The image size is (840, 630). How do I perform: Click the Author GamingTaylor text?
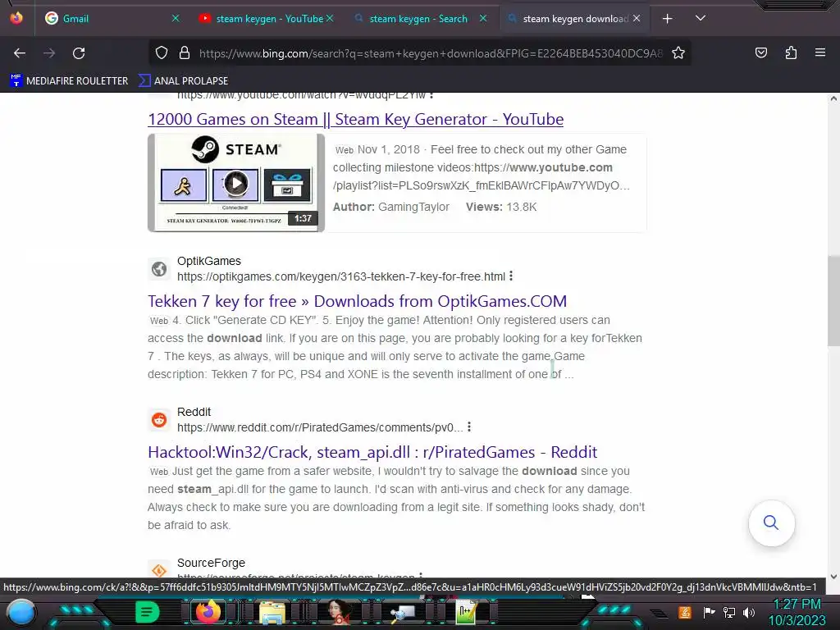(391, 207)
